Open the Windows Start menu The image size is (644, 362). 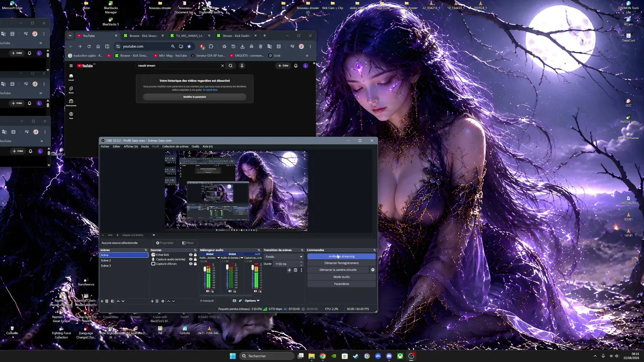[x=232, y=356]
